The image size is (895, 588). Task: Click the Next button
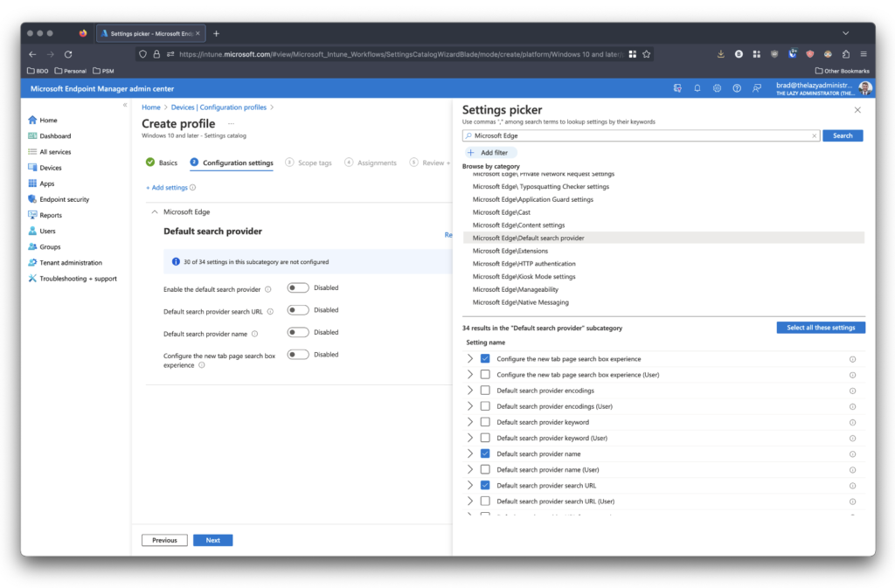coord(213,540)
